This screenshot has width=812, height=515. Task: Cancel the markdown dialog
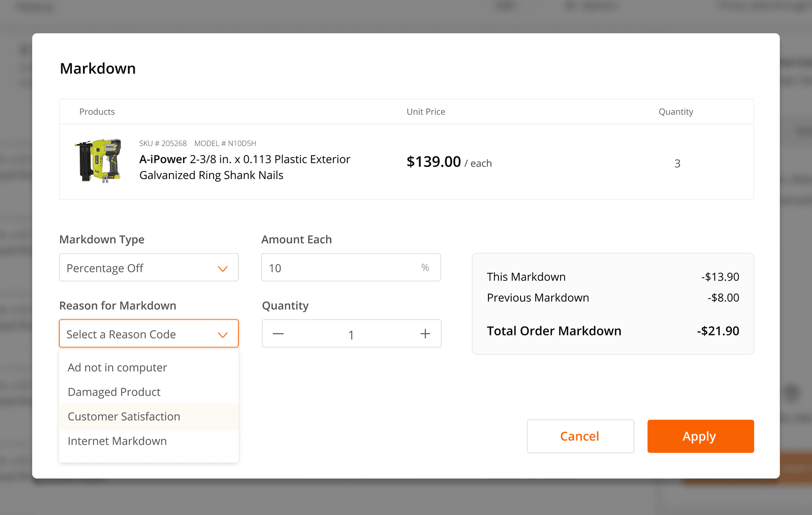pos(580,436)
